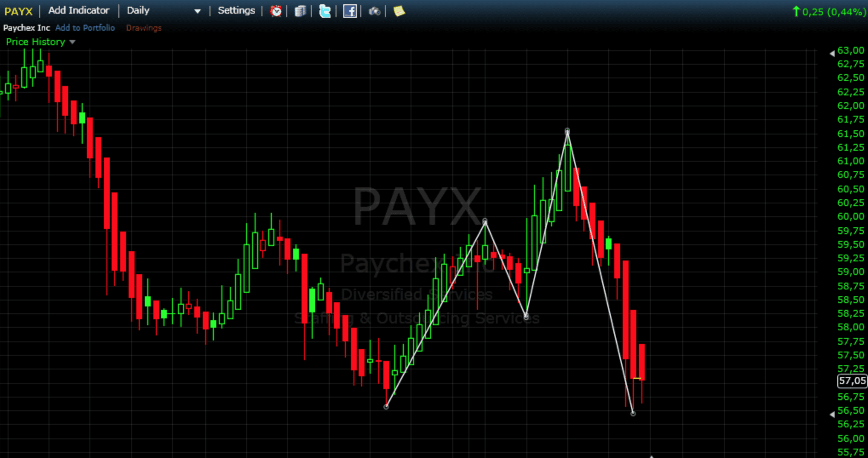Viewport: 868px width, 458px height.
Task: Click the axis marker triangle beside 56,50
Action: pos(832,414)
